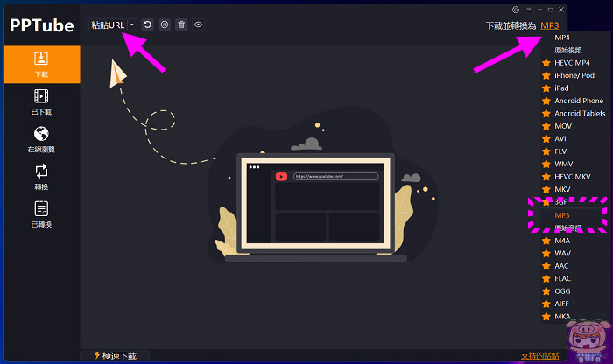Image resolution: width=613 pixels, height=364 pixels.
Task: Click star icon beside AAC
Action: coord(546,266)
